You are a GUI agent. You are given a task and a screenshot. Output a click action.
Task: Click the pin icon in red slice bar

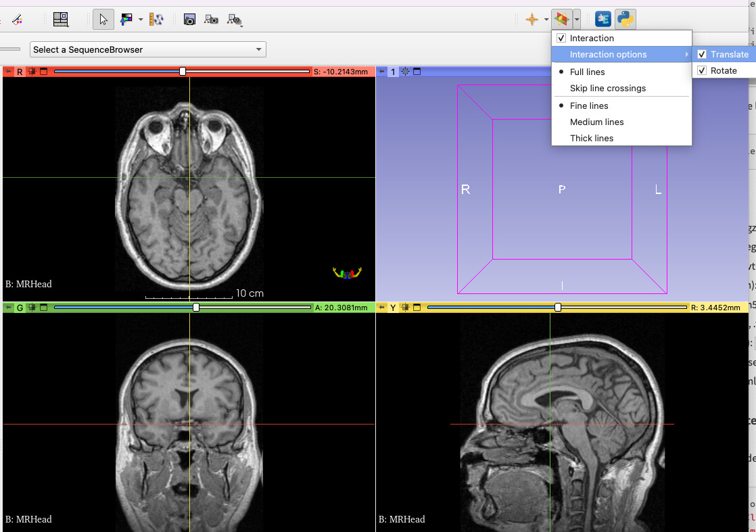(8, 72)
